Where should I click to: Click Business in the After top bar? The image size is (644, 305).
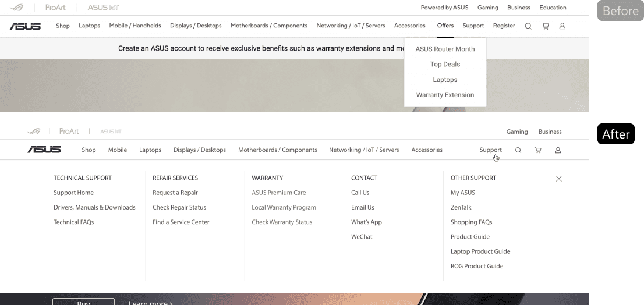pos(550,132)
